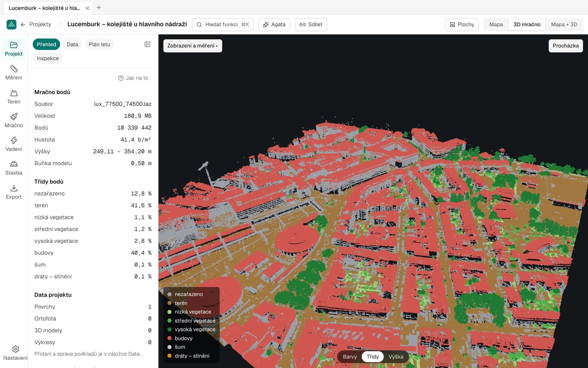This screenshot has width=588, height=368.
Task: Color points by Barvy
Action: tap(350, 357)
